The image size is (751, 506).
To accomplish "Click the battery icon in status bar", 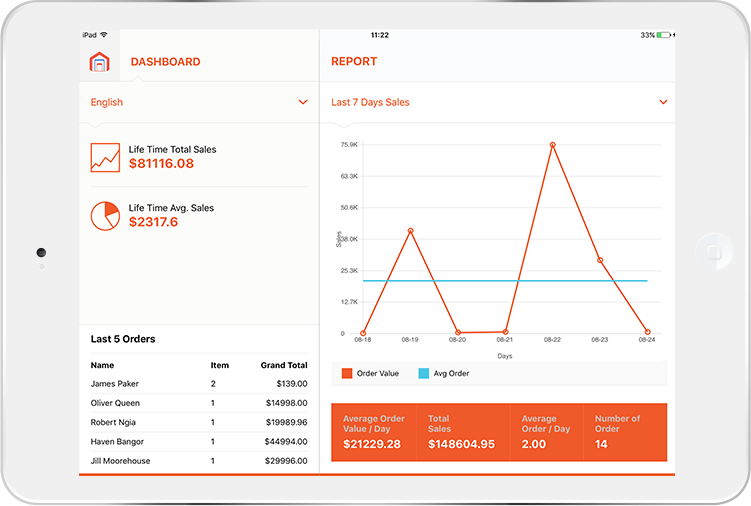I will pos(664,35).
